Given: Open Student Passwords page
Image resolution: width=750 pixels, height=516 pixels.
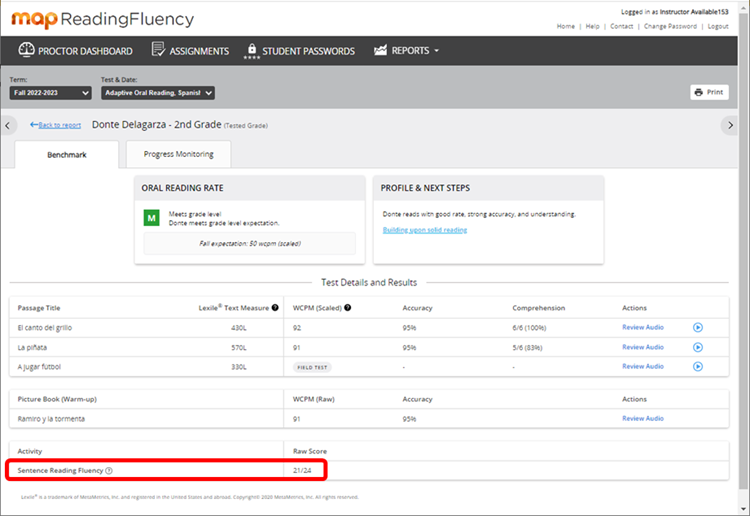Looking at the screenshot, I should tap(300, 51).
